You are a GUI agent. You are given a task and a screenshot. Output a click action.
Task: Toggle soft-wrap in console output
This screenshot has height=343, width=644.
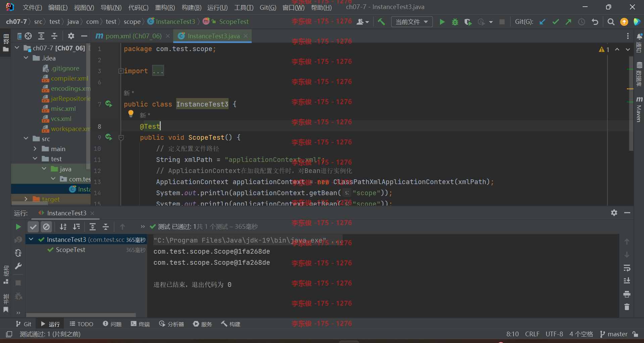pyautogui.click(x=627, y=268)
